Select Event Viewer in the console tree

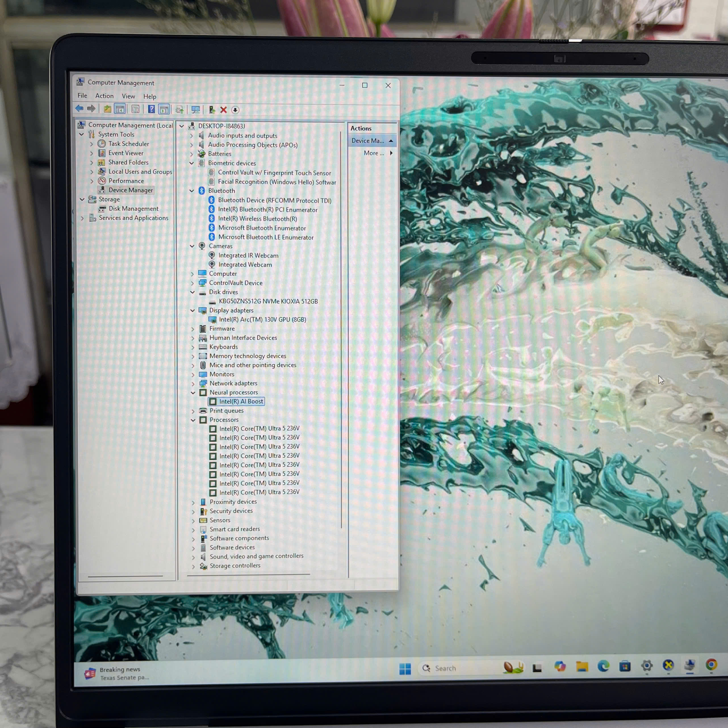(126, 153)
